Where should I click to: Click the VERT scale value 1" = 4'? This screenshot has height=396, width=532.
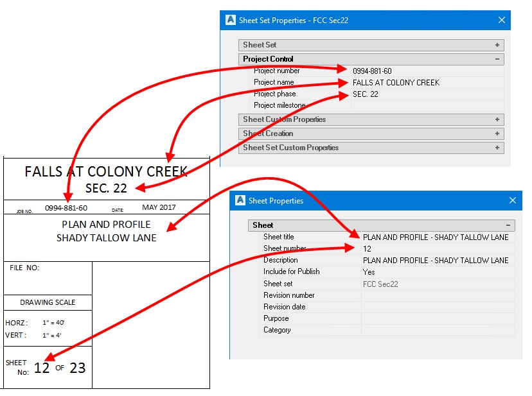52,335
